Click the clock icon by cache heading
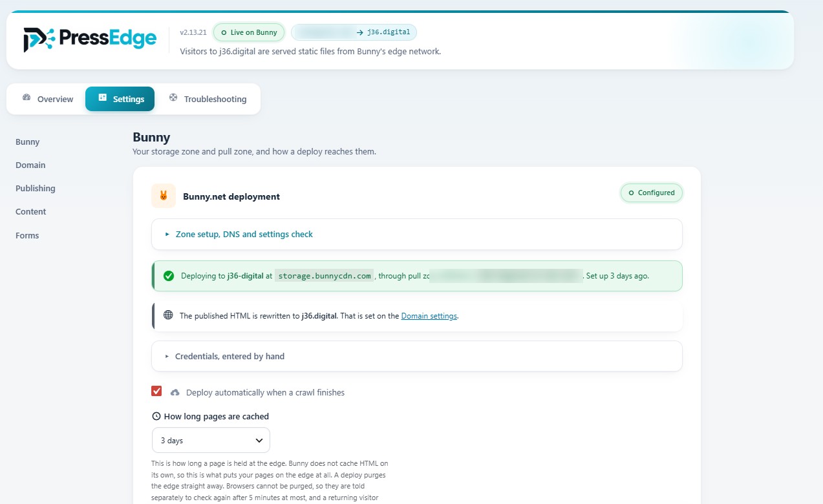 coord(156,416)
